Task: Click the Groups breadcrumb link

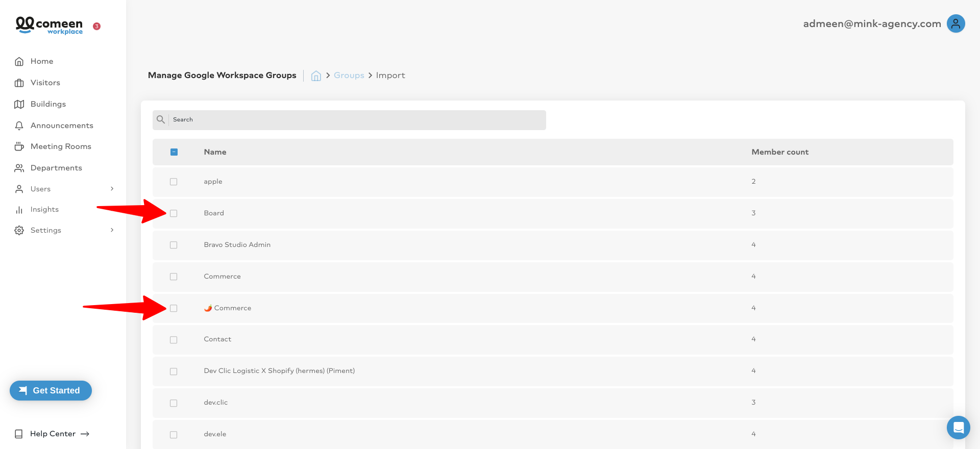Action: point(349,76)
